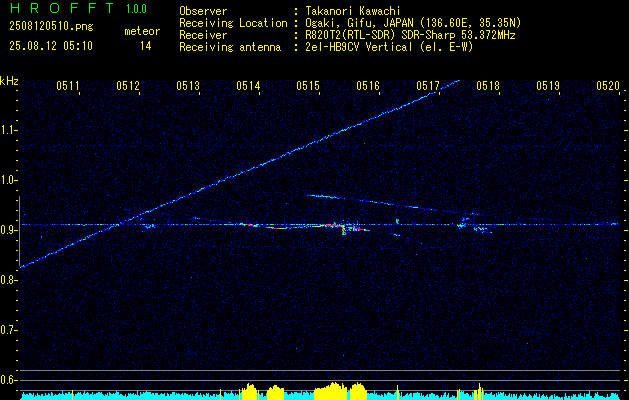Click frequency axis label 1.0

tap(8, 180)
